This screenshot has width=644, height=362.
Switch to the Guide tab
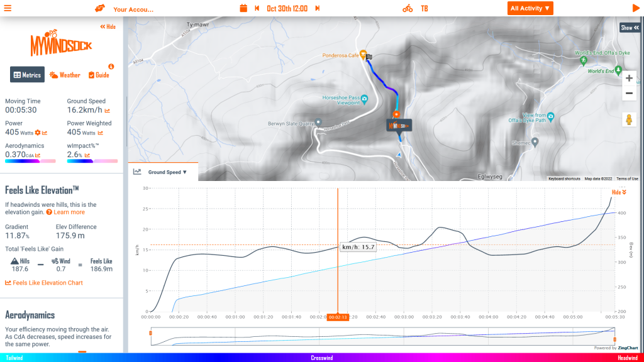click(99, 75)
